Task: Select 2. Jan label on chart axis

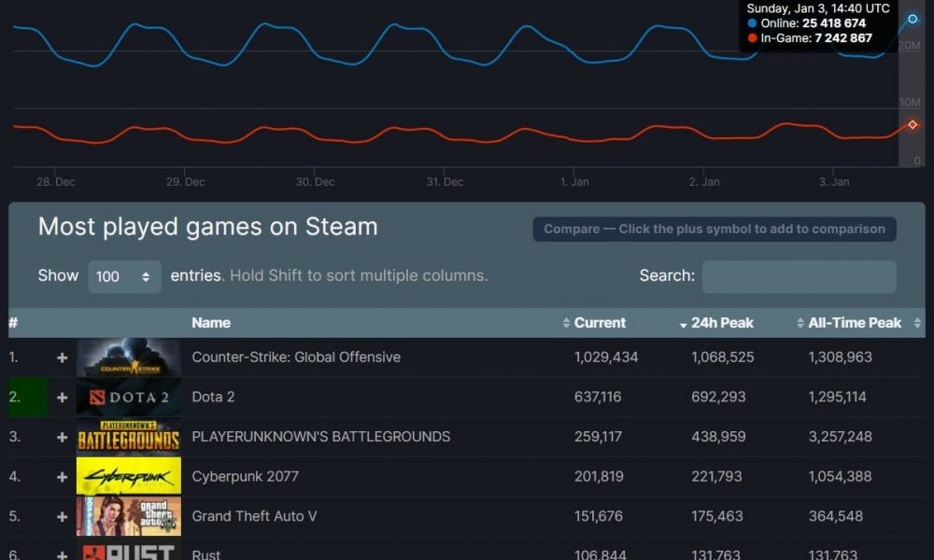Action: pyautogui.click(x=704, y=182)
